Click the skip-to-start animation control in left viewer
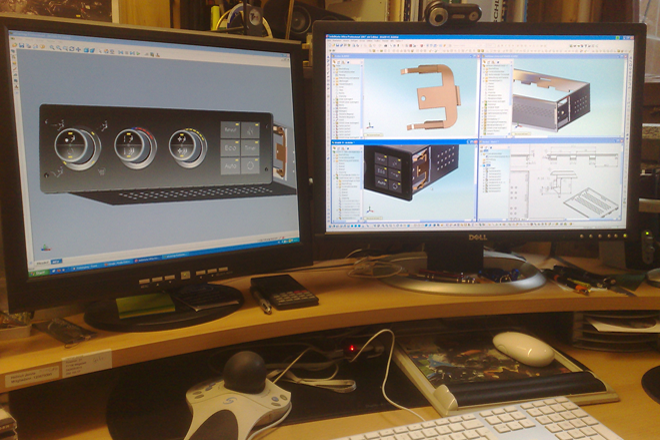Viewport: 660px width, 440px height. (121, 53)
